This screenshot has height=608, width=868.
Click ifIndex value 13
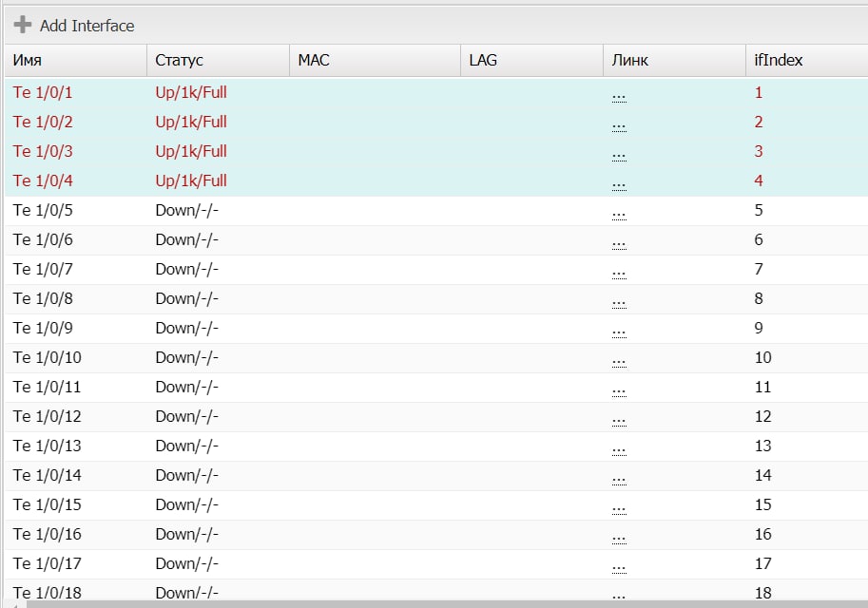(762, 446)
